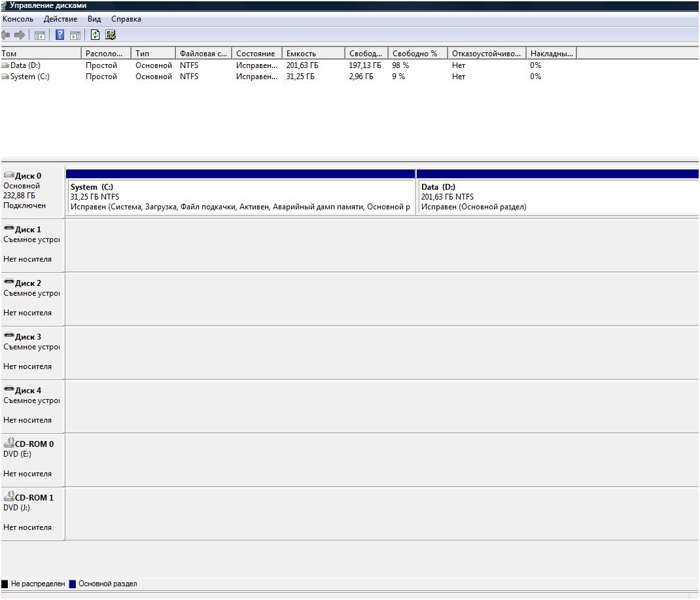Click the Диск 0 hard drive icon

pos(9,175)
